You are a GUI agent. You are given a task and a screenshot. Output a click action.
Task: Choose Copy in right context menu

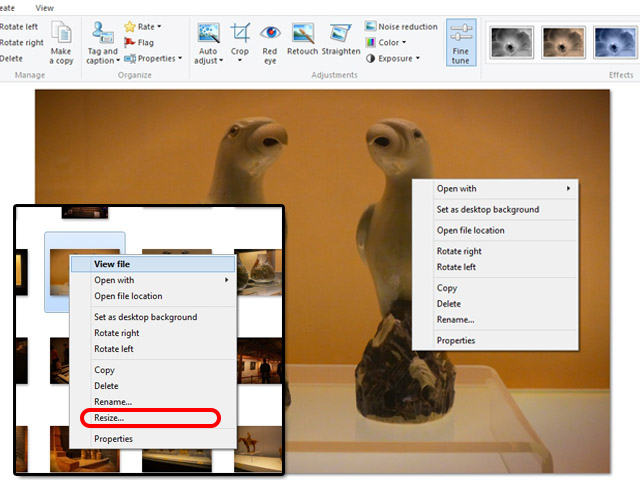(x=447, y=288)
